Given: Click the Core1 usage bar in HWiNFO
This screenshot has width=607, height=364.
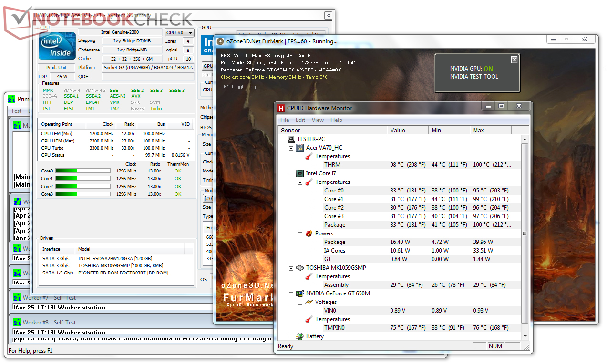Looking at the screenshot, I should pyautogui.click(x=82, y=179).
